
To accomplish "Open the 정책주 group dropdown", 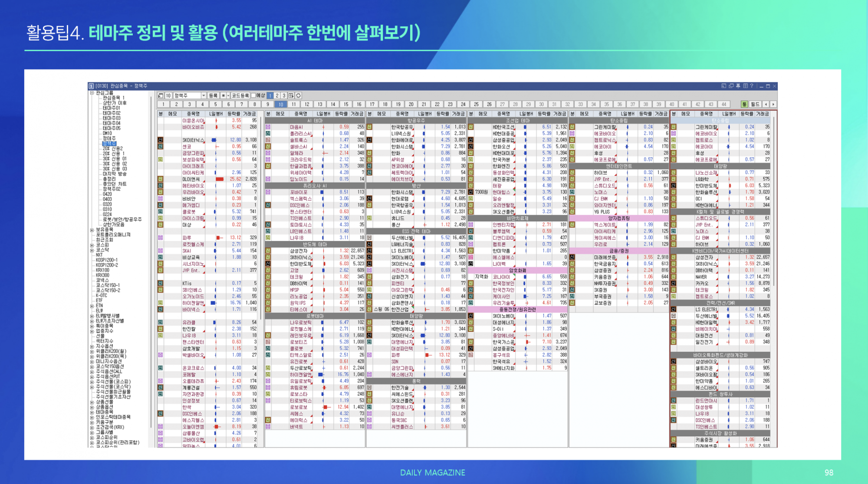I will click(x=203, y=95).
